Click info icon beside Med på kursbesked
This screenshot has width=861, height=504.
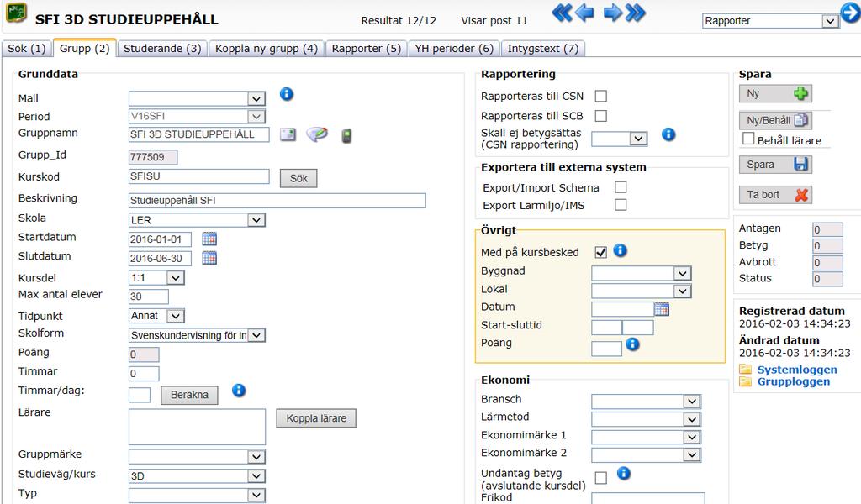(621, 250)
